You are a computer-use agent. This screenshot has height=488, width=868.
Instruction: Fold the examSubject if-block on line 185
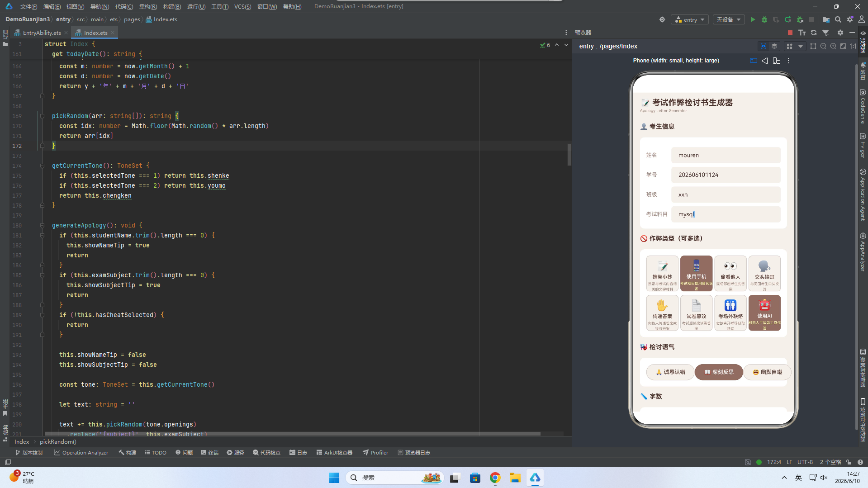(x=42, y=275)
